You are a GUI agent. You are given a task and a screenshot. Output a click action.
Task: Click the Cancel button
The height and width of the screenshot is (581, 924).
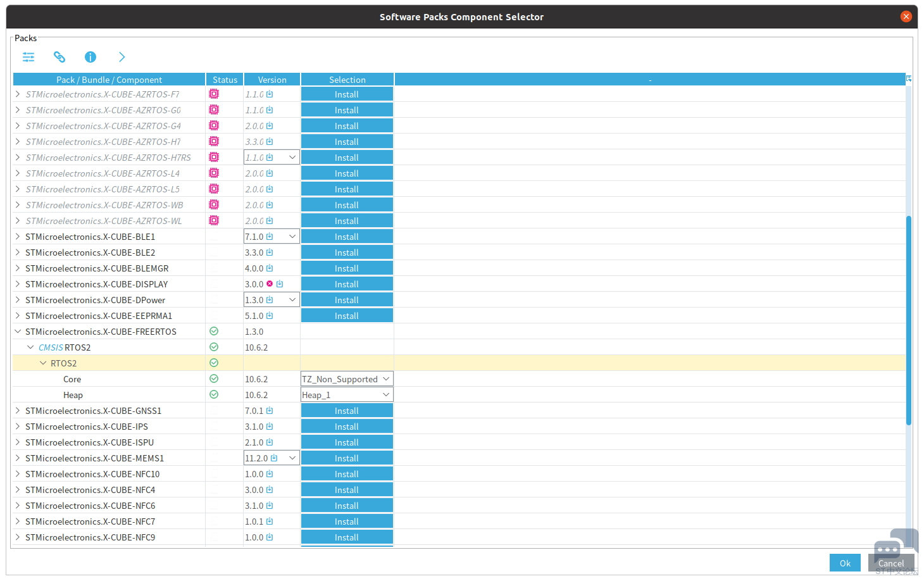[891, 563]
